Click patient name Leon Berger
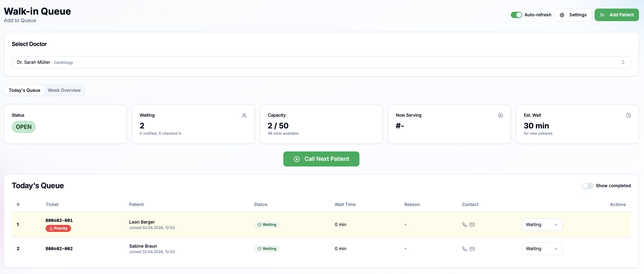 (142, 222)
